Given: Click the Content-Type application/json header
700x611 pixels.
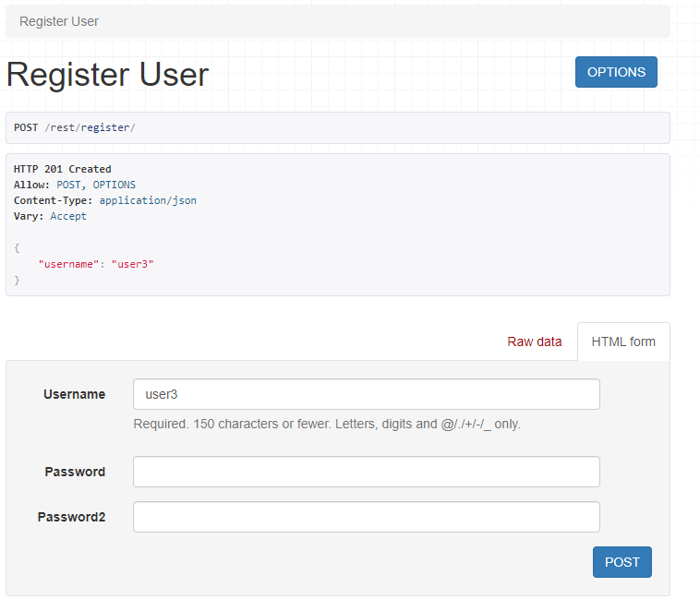Looking at the screenshot, I should click(105, 200).
